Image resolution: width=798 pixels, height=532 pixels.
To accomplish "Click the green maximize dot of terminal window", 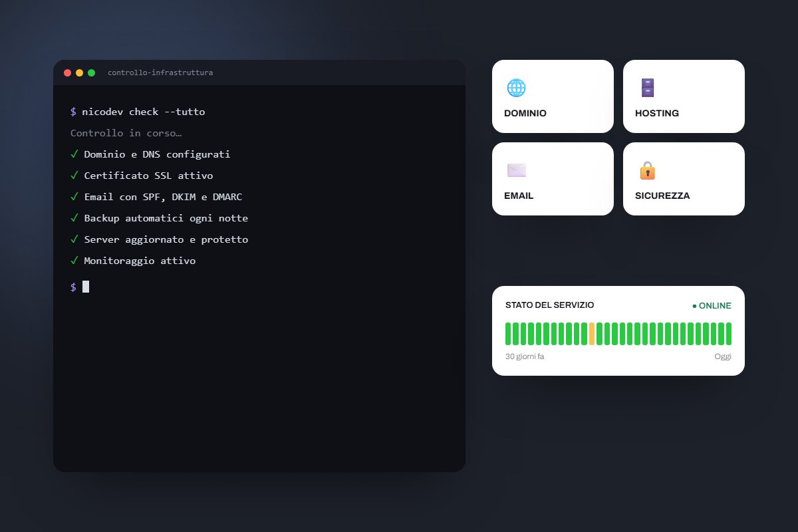I will 91,72.
